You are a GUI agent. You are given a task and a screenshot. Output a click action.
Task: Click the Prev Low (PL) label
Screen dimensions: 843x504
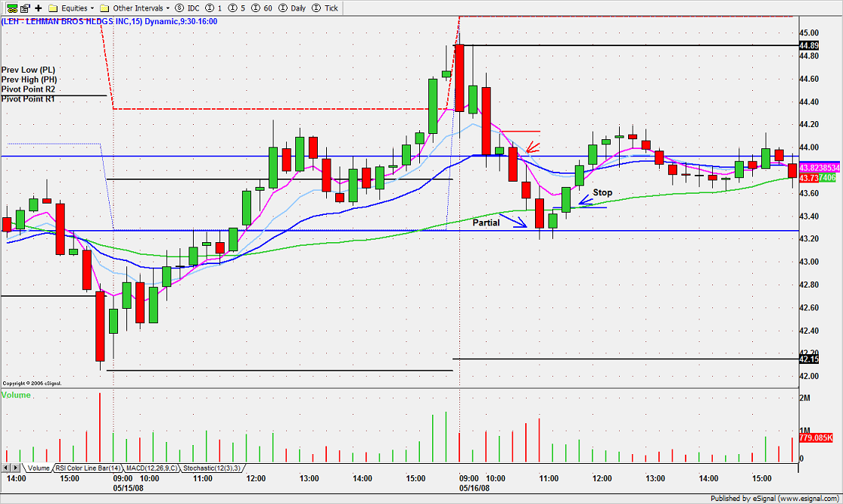coord(28,70)
